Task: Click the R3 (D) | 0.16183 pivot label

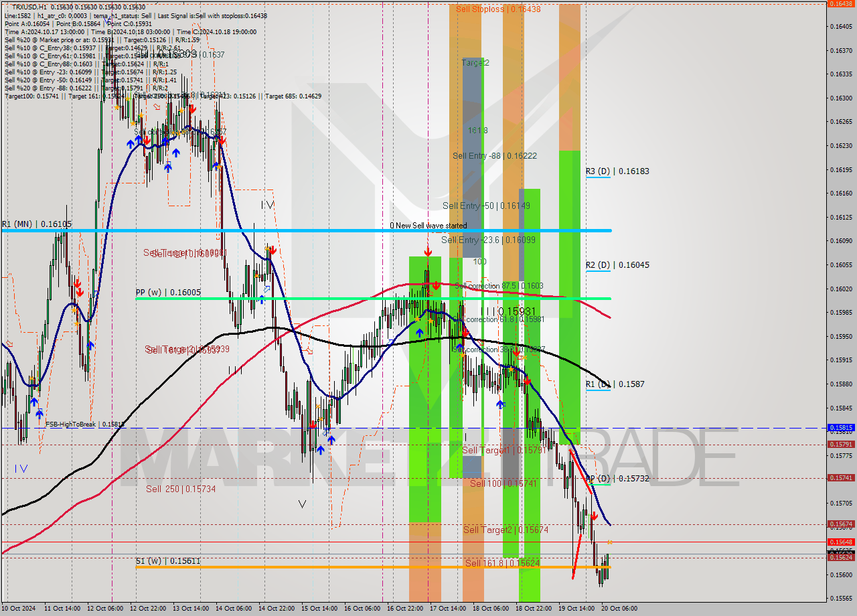Action: (x=617, y=171)
